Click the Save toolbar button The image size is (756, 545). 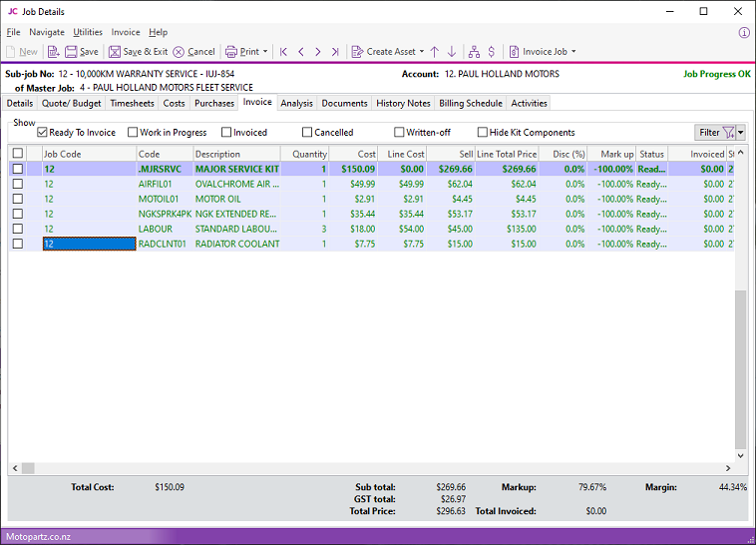click(x=81, y=52)
